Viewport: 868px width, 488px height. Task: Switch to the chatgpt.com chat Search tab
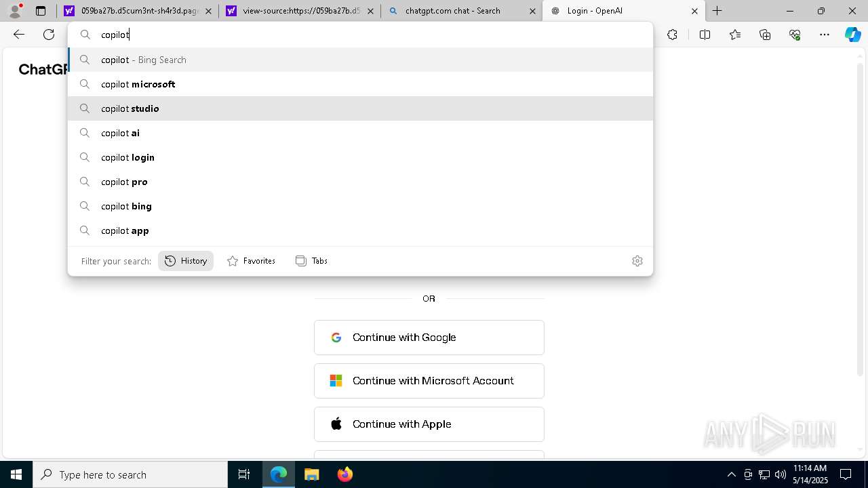[x=461, y=11]
